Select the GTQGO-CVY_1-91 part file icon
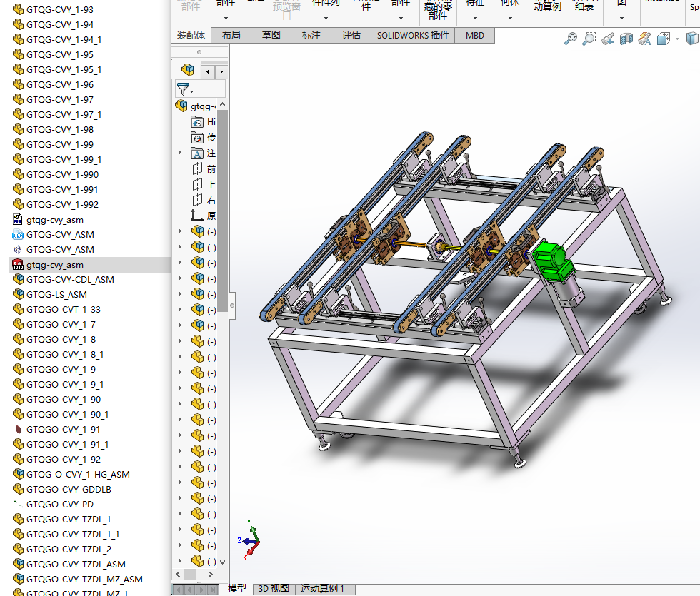The height and width of the screenshot is (596, 700). [18, 429]
